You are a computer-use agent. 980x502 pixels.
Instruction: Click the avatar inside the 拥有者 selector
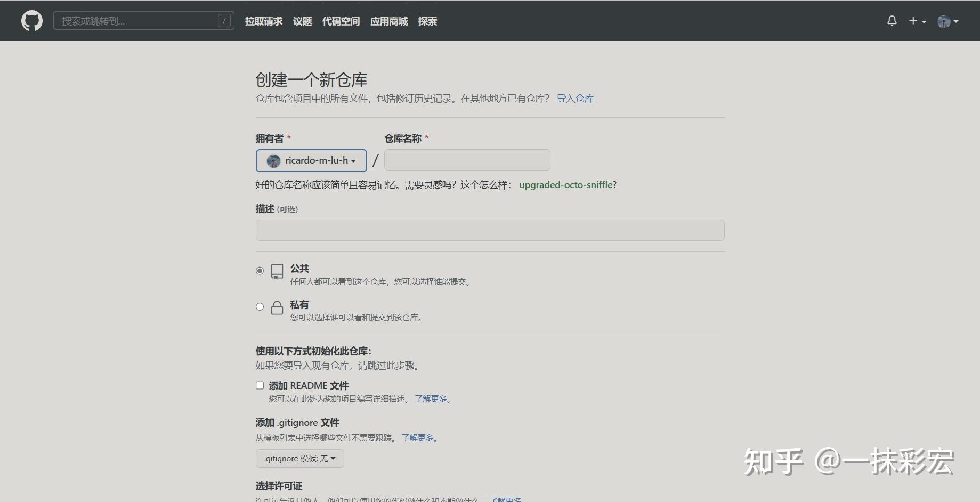click(273, 160)
